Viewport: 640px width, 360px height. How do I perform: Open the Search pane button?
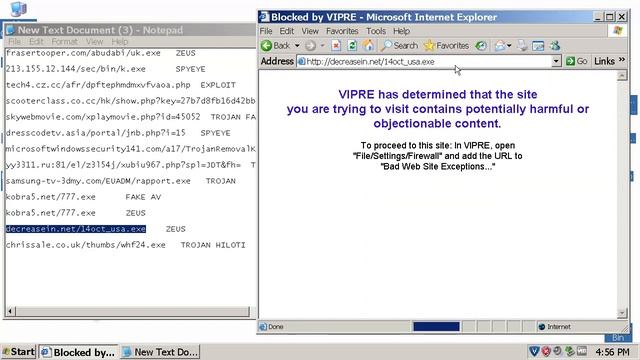399,46
